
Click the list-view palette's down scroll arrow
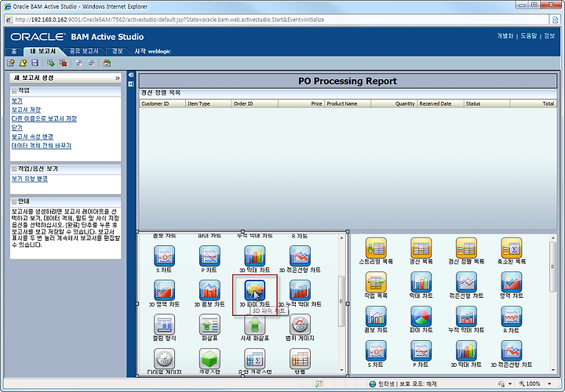tap(553, 370)
